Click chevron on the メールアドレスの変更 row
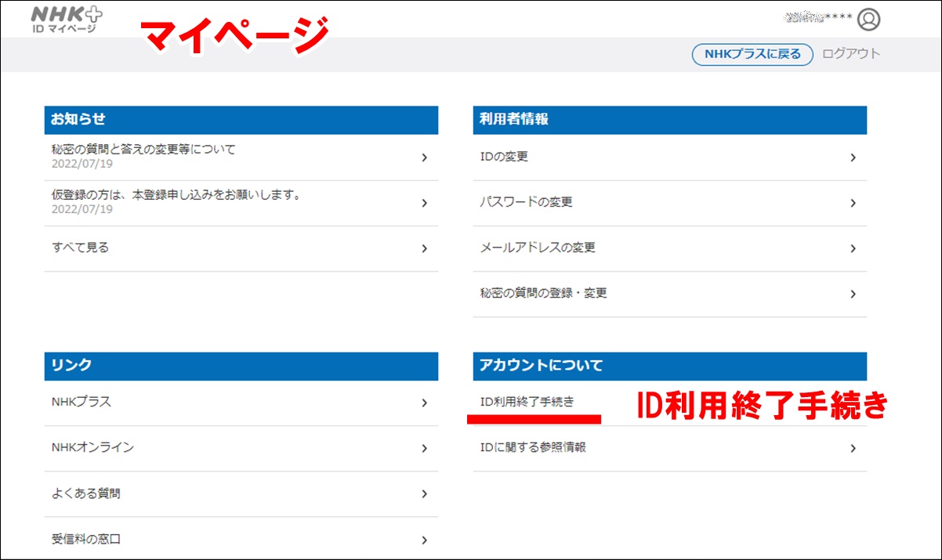 853,248
